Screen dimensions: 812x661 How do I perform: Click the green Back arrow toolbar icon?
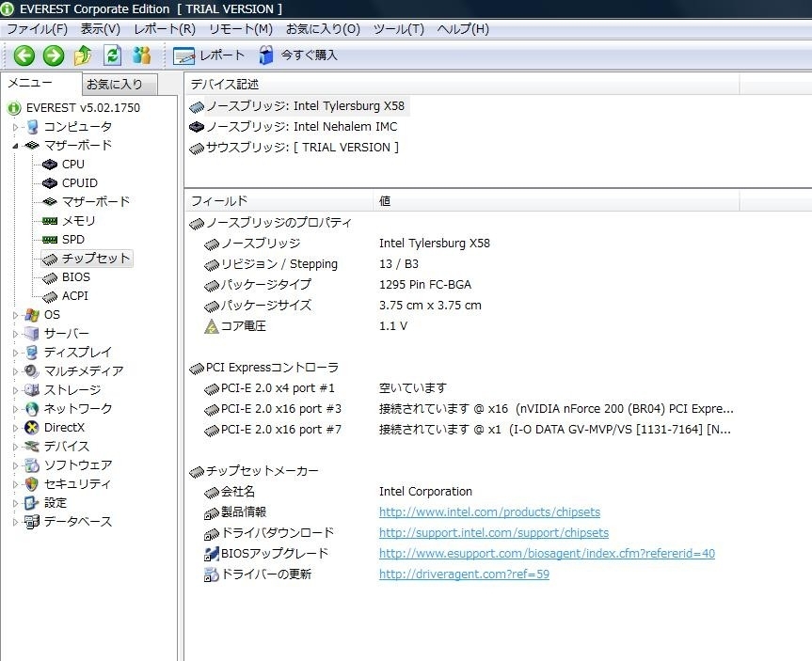(x=24, y=55)
